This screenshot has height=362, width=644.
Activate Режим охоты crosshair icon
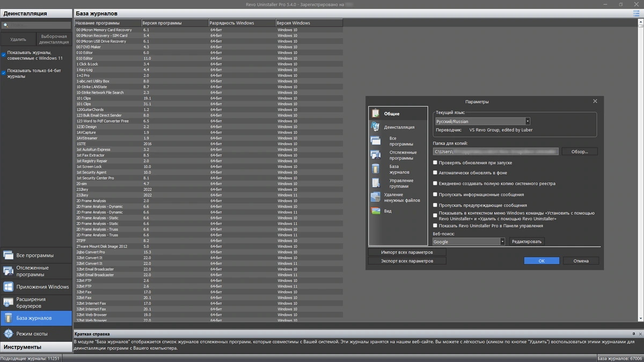9,334
